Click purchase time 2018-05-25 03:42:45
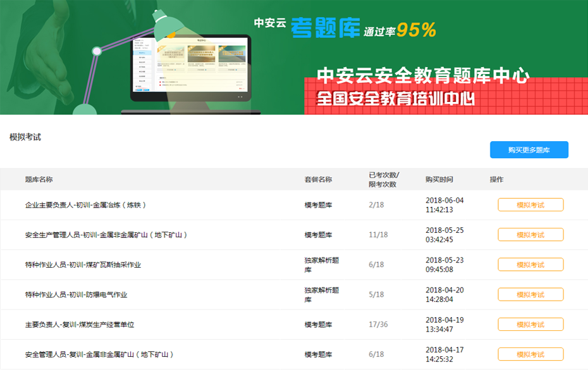 click(444, 235)
